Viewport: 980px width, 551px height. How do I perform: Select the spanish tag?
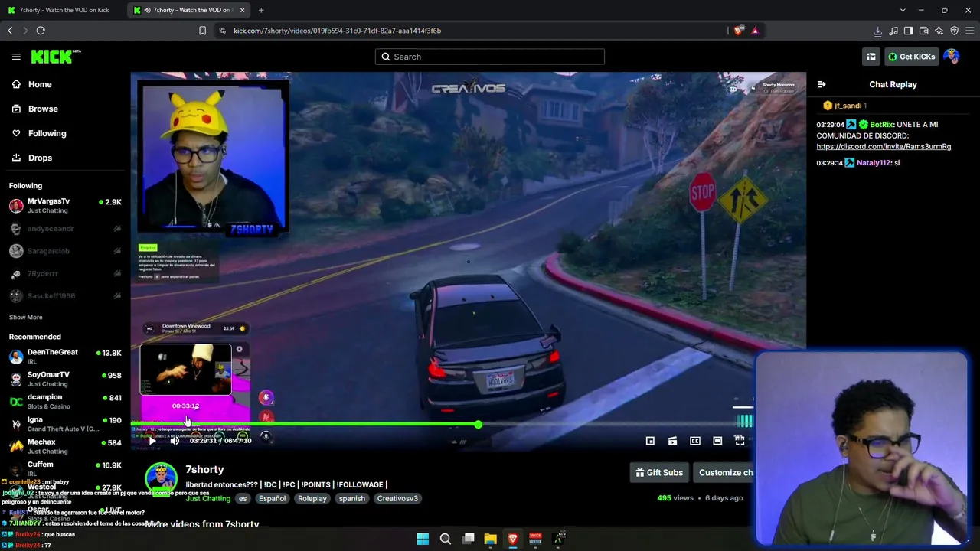tap(352, 498)
